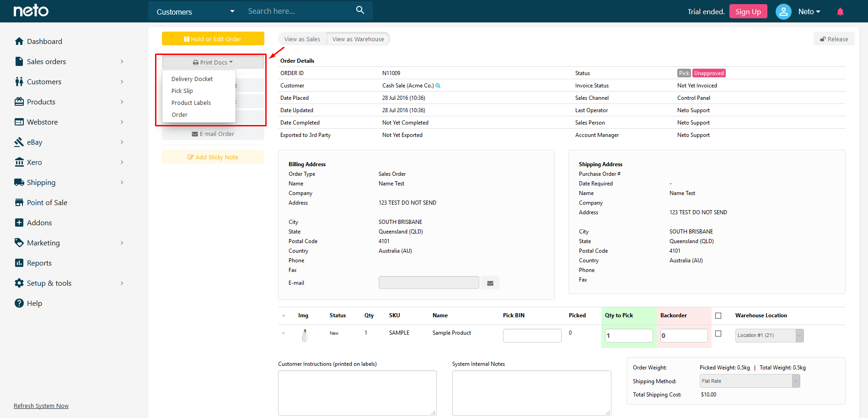Click the Refresh System Now link
This screenshot has width=868, height=418.
click(41, 406)
